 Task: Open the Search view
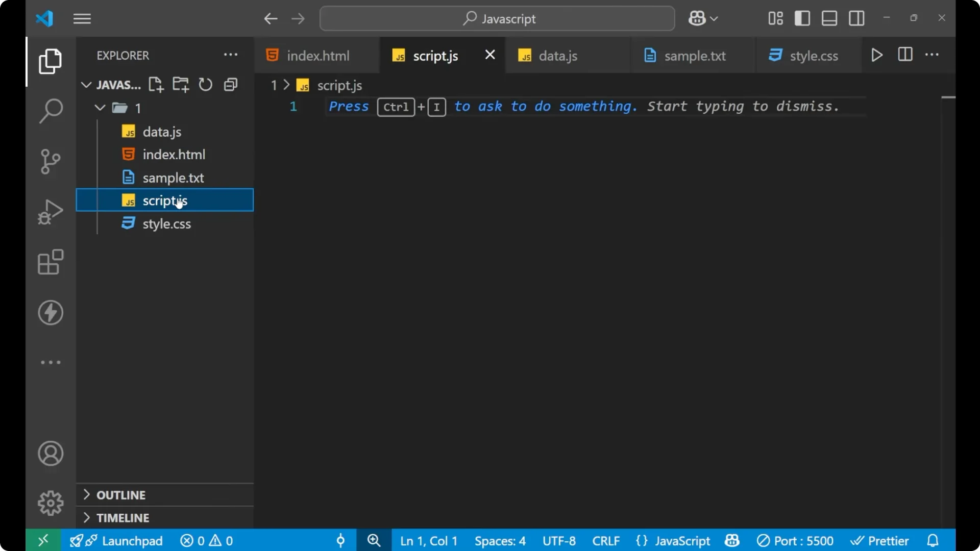tap(50, 110)
